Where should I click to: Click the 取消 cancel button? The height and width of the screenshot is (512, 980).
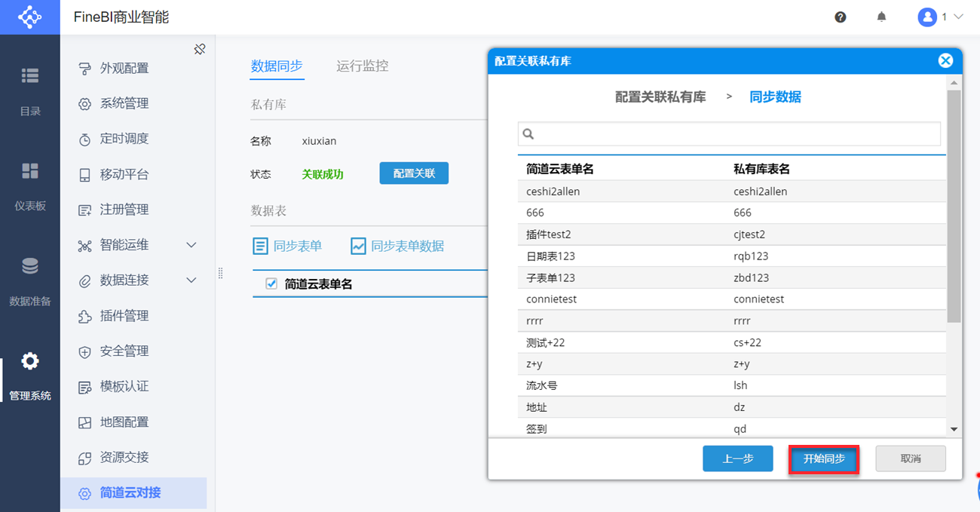pyautogui.click(x=911, y=458)
